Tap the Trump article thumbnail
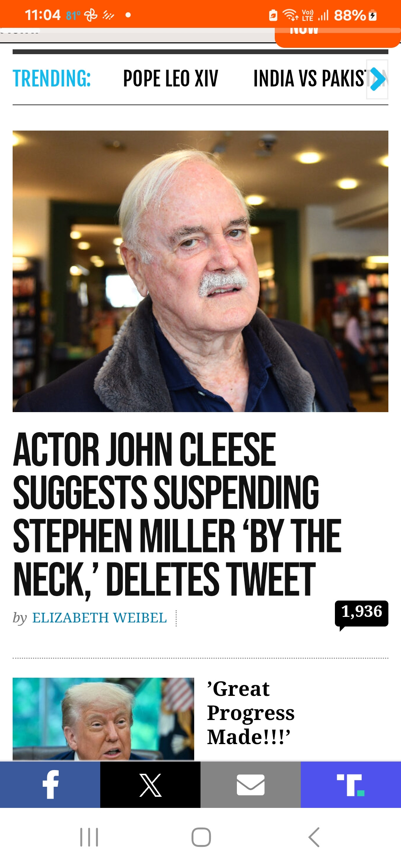The height and width of the screenshot is (868, 401). coord(103,719)
